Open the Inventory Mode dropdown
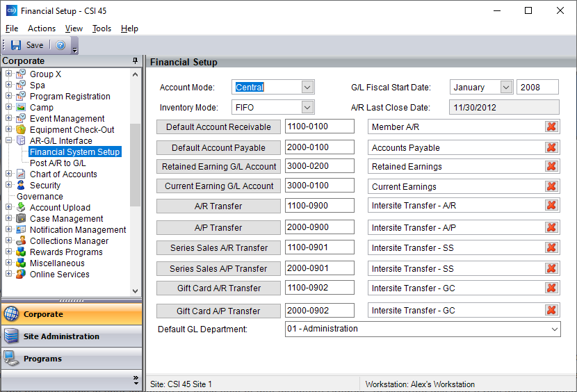 coord(307,108)
